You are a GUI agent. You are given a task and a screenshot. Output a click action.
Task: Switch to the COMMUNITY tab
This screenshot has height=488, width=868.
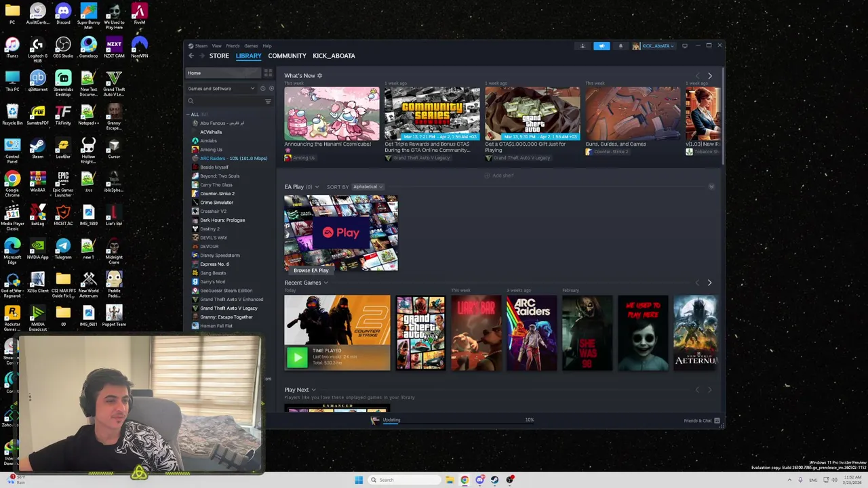[287, 56]
